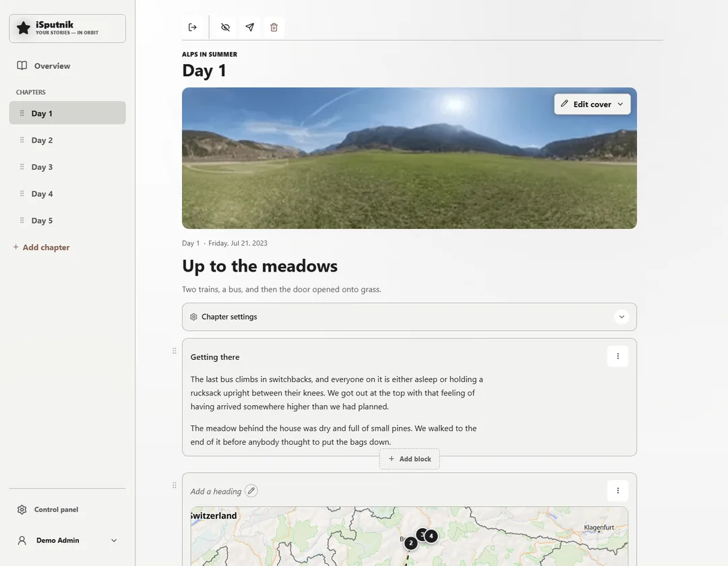Click the 'Two trains, a bus' subtitle
This screenshot has width=728, height=566.
tap(281, 290)
